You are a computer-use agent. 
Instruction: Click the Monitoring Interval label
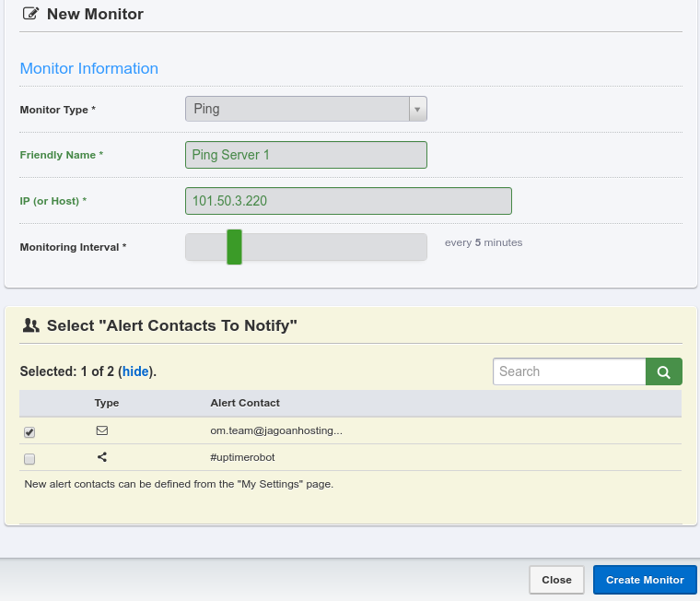tap(73, 247)
